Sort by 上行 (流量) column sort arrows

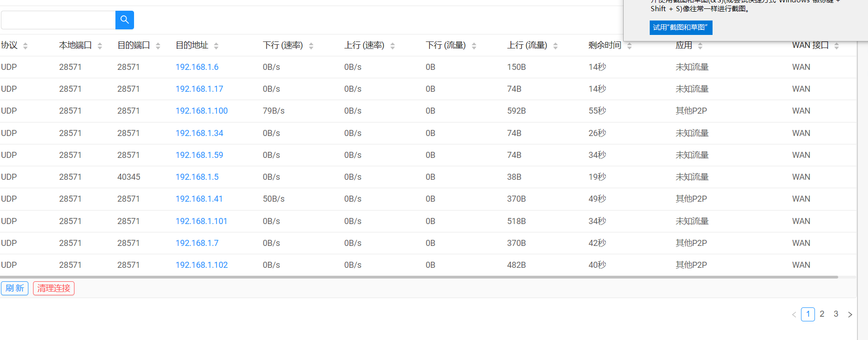pyautogui.click(x=555, y=46)
